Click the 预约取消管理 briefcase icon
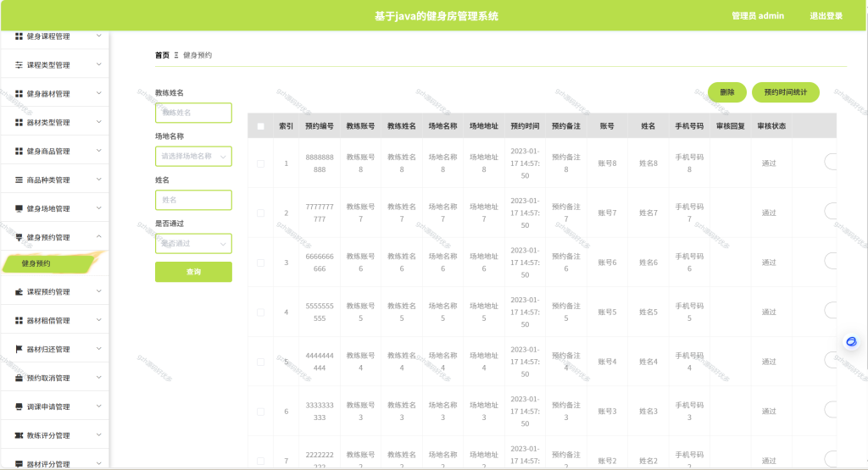 point(19,378)
